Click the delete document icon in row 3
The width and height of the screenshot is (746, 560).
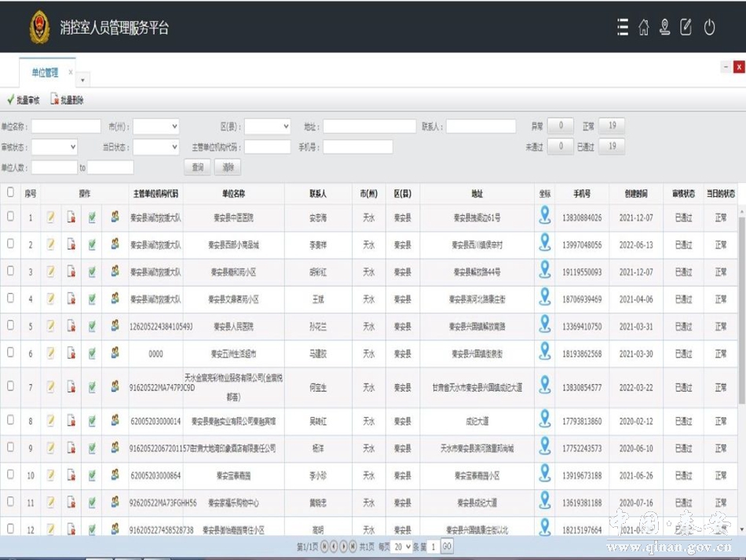71,272
